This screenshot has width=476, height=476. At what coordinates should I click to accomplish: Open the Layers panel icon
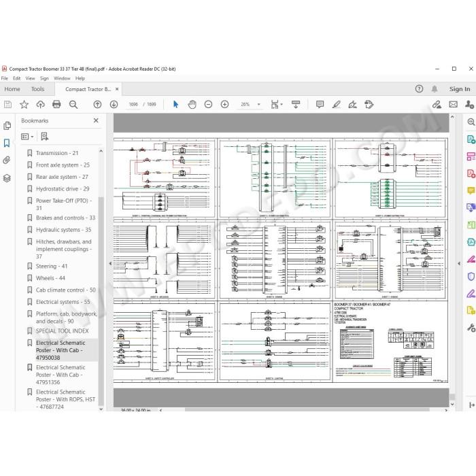point(7,178)
